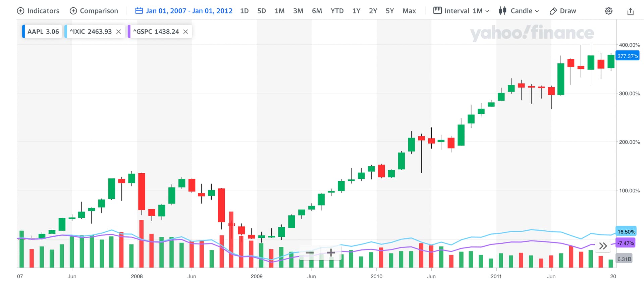The height and width of the screenshot is (285, 644).
Task: Open the Candle chart type dropdown
Action: (x=519, y=11)
